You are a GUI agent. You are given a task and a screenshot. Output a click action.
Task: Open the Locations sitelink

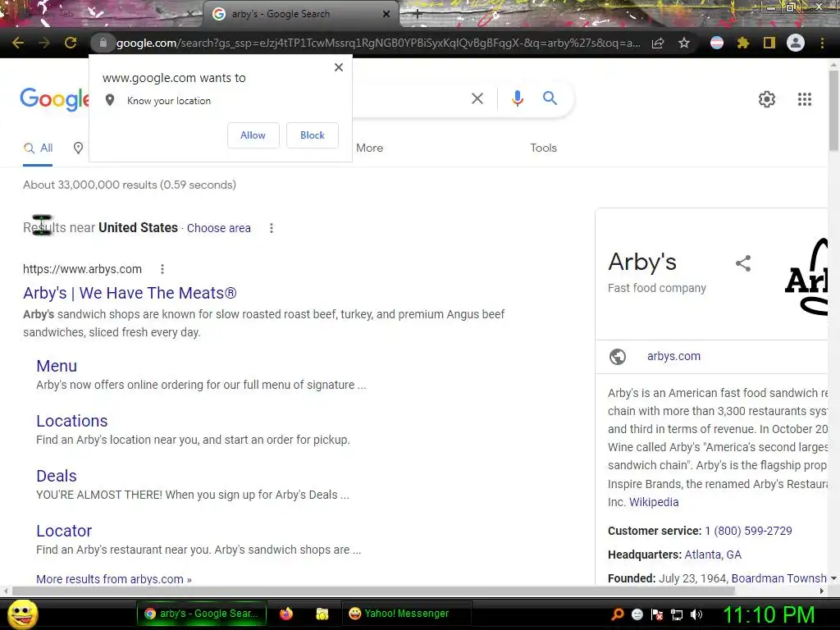pos(72,421)
